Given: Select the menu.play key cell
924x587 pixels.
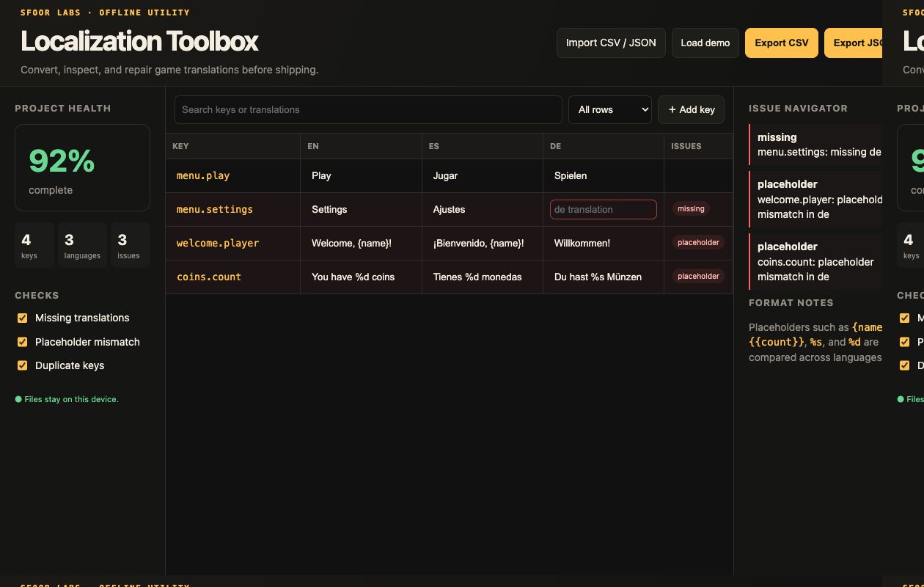Looking at the screenshot, I should (x=233, y=175).
